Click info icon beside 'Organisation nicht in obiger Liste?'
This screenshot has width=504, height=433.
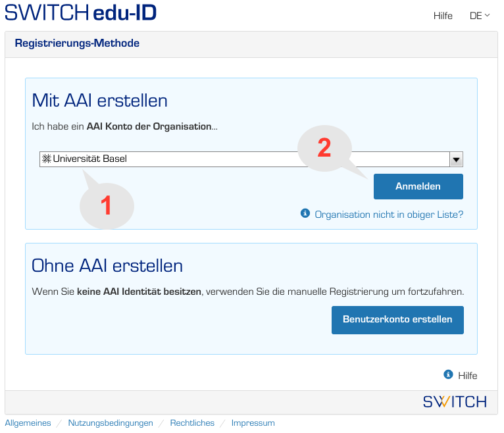(x=305, y=213)
